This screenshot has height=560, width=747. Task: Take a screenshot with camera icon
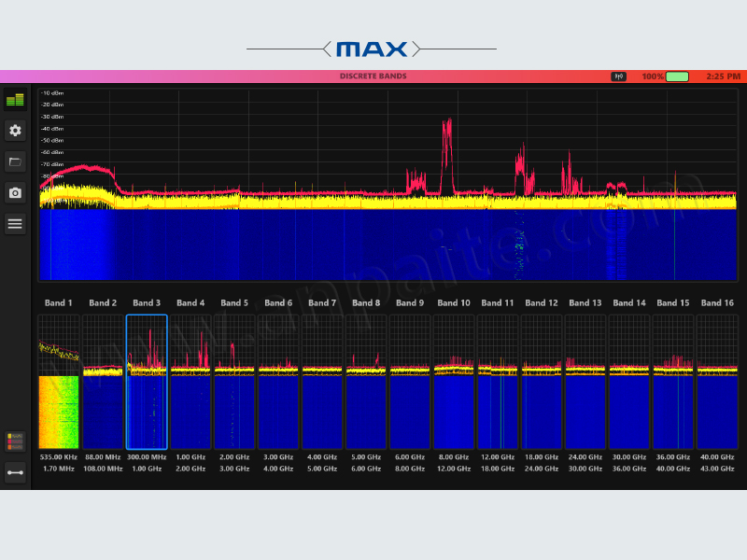point(15,192)
